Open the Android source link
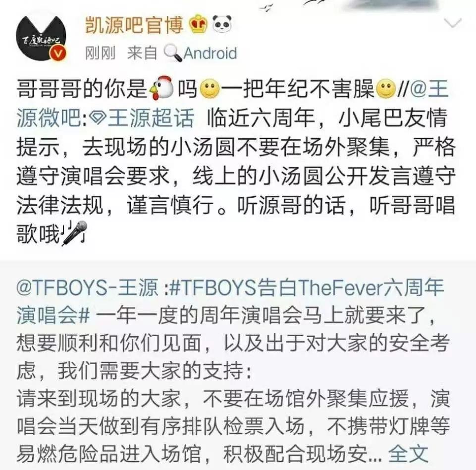This screenshot has width=476, height=470. coord(210,54)
